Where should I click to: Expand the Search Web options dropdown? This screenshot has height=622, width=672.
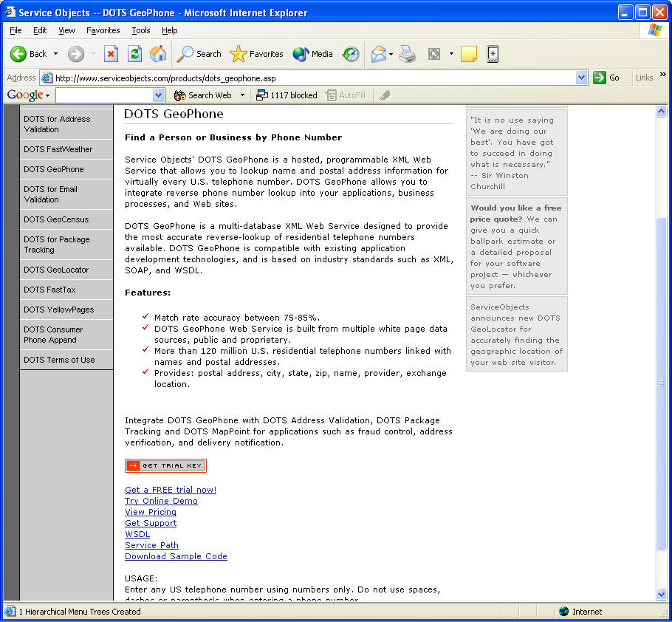click(x=242, y=95)
